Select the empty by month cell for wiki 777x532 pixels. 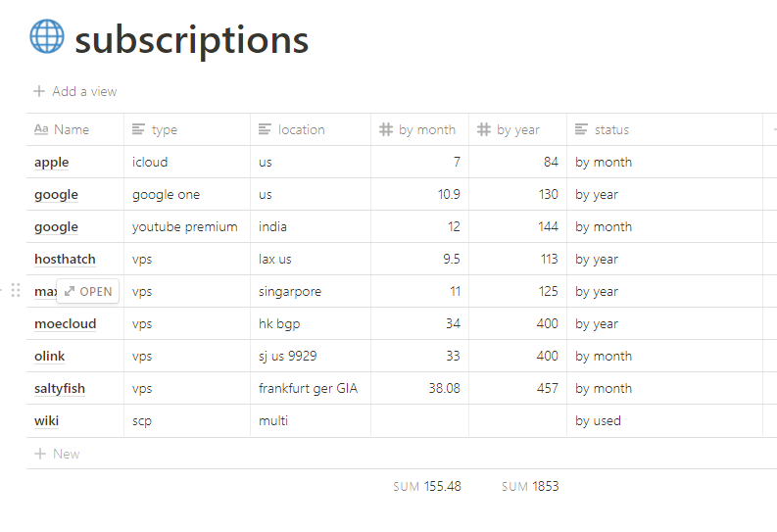(x=419, y=421)
